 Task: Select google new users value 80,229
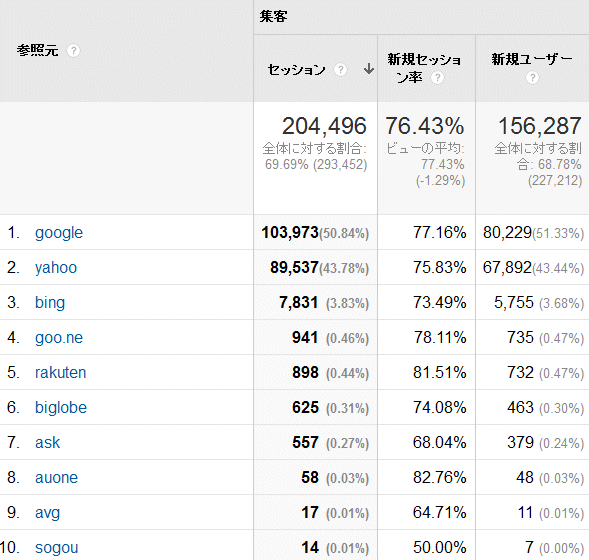(x=507, y=232)
